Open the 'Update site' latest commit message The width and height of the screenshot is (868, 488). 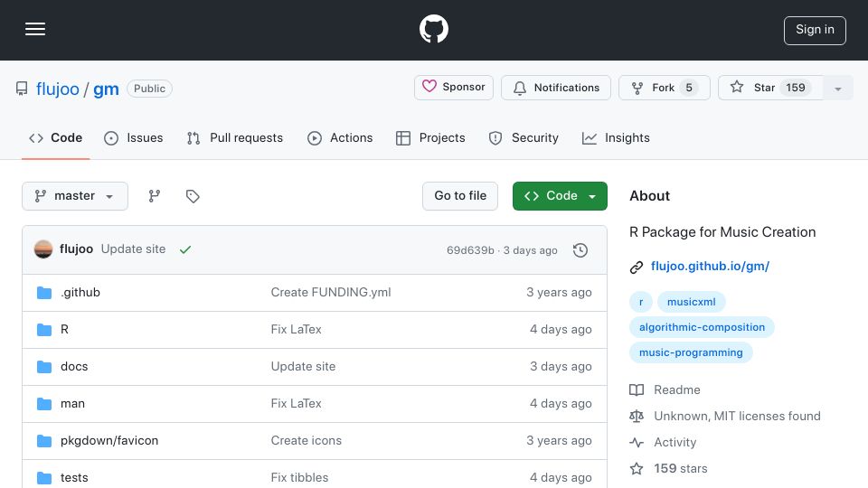point(134,249)
